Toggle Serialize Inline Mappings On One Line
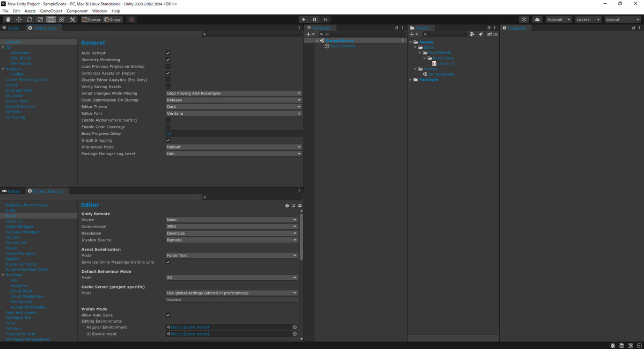The height and width of the screenshot is (349, 644). point(168,262)
